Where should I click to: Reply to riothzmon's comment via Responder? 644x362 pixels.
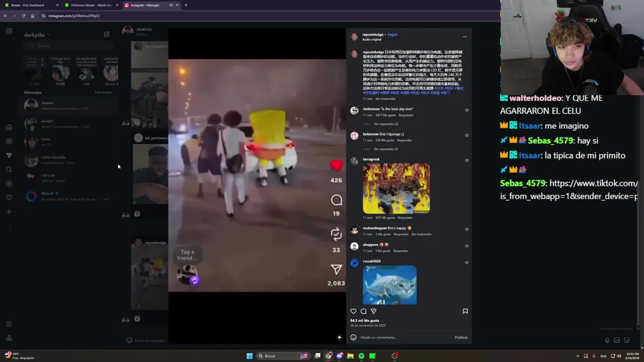pos(406,115)
